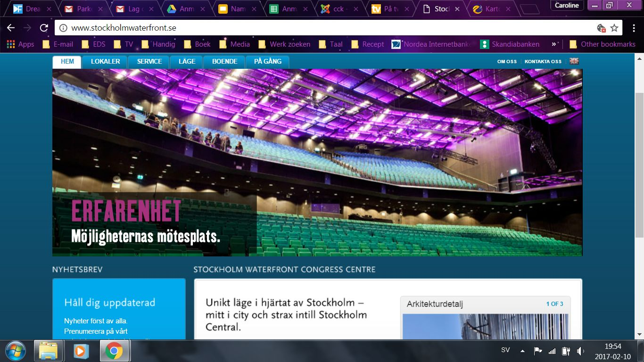Open the E-mail bookmark folder

[58, 44]
